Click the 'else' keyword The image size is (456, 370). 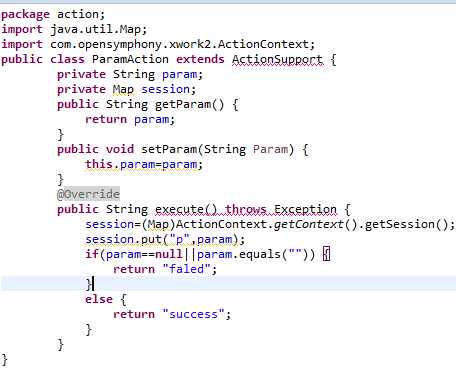[x=99, y=299]
